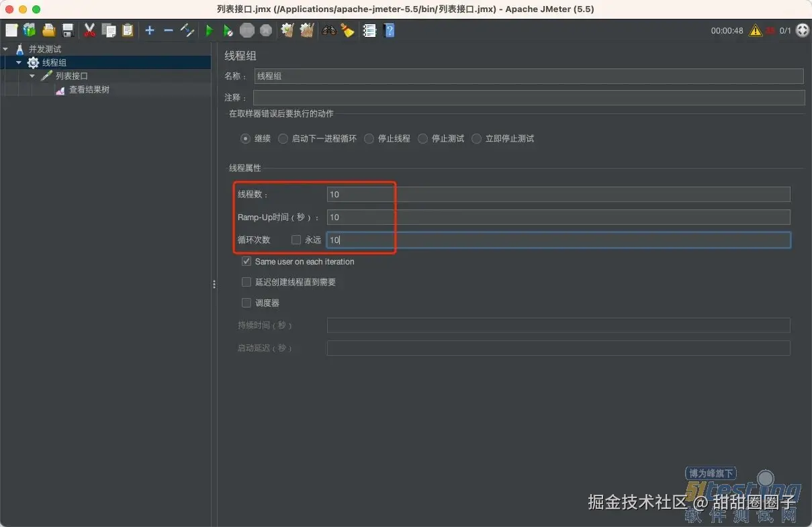Enable the 调度器 checkbox

(x=246, y=303)
